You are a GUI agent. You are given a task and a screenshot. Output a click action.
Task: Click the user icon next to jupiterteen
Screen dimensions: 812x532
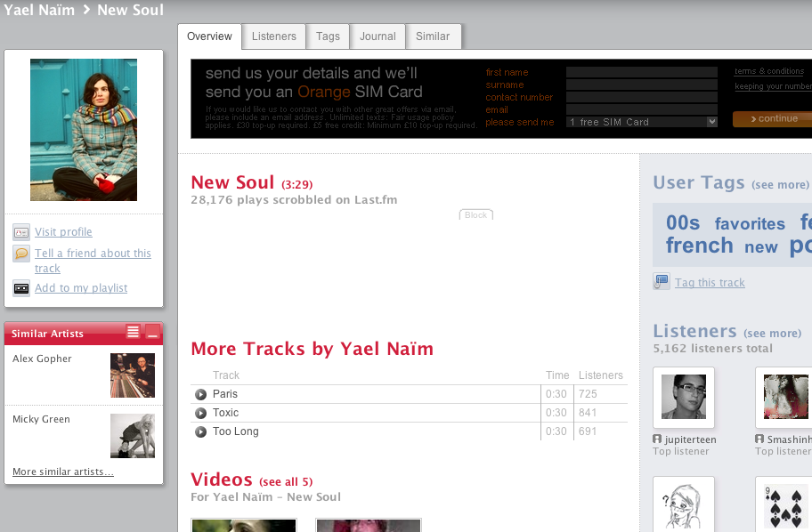tap(657, 439)
